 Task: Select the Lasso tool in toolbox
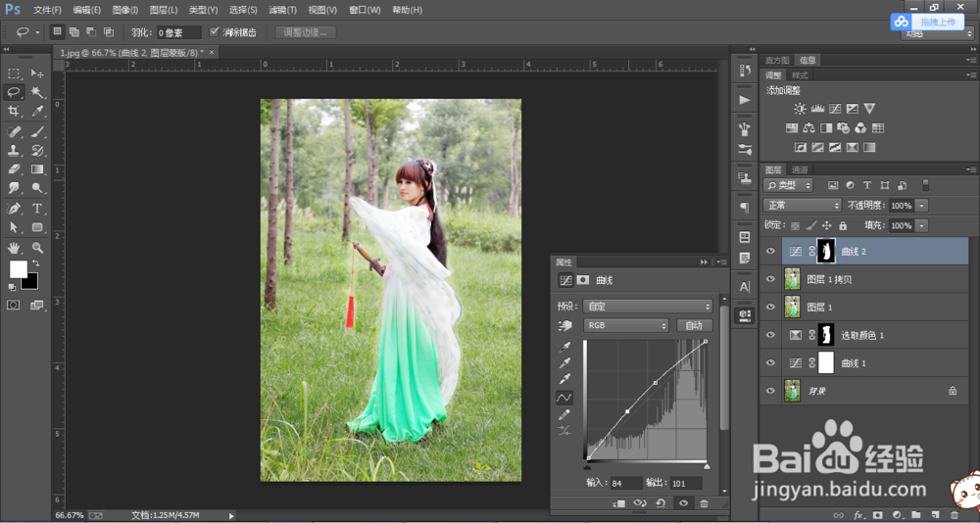(14, 92)
